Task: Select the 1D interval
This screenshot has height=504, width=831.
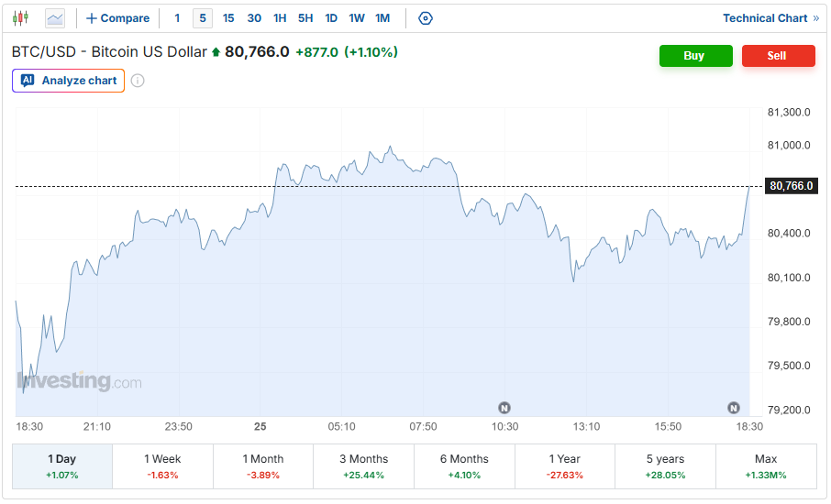Action: pyautogui.click(x=331, y=18)
